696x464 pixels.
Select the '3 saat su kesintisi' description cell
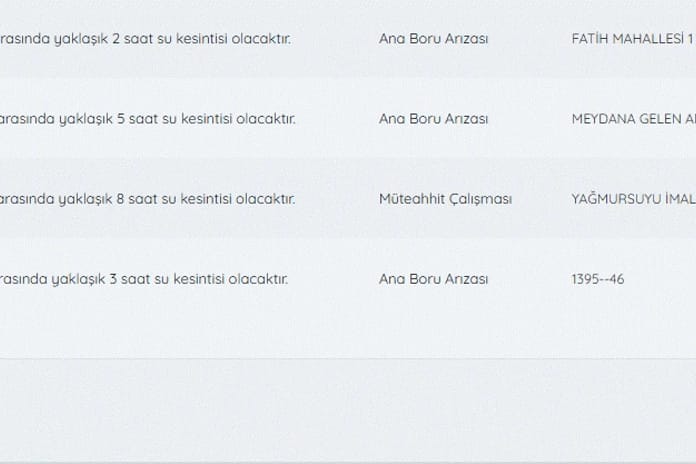pos(144,279)
